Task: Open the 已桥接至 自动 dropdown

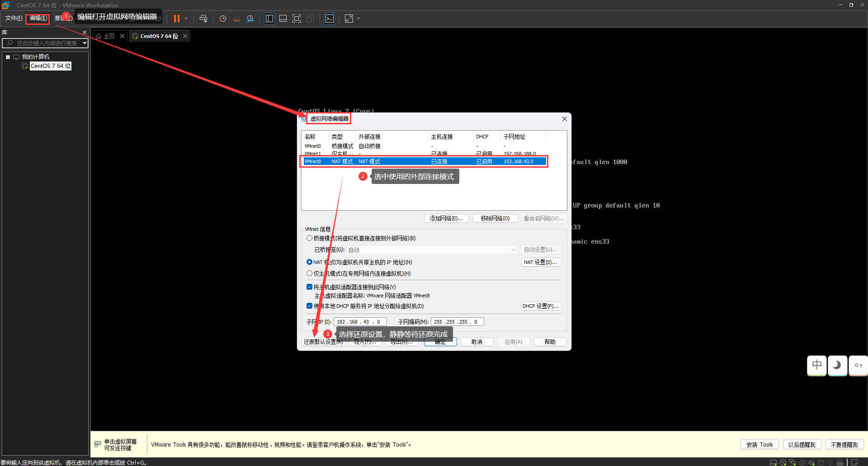Action: [432, 250]
